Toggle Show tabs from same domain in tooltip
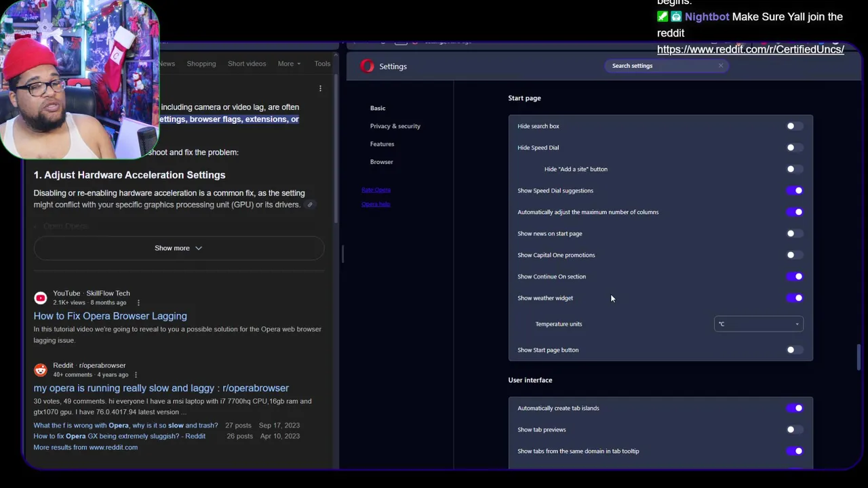The width and height of the screenshot is (868, 488). click(x=794, y=451)
